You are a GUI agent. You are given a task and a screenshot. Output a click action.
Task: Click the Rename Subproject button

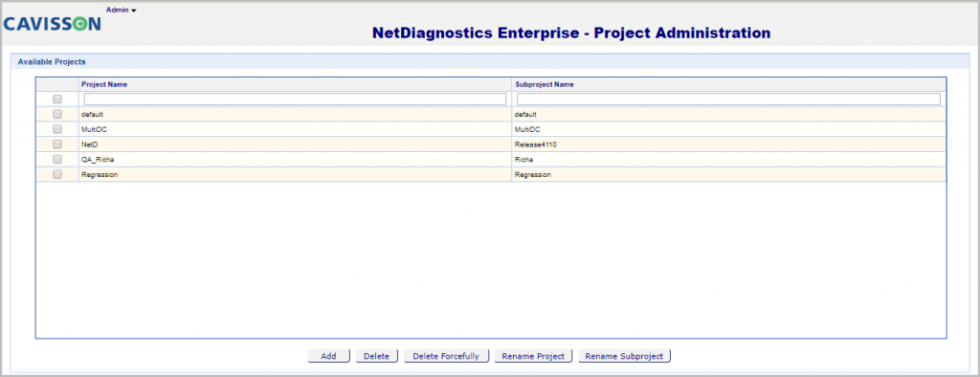(624, 356)
